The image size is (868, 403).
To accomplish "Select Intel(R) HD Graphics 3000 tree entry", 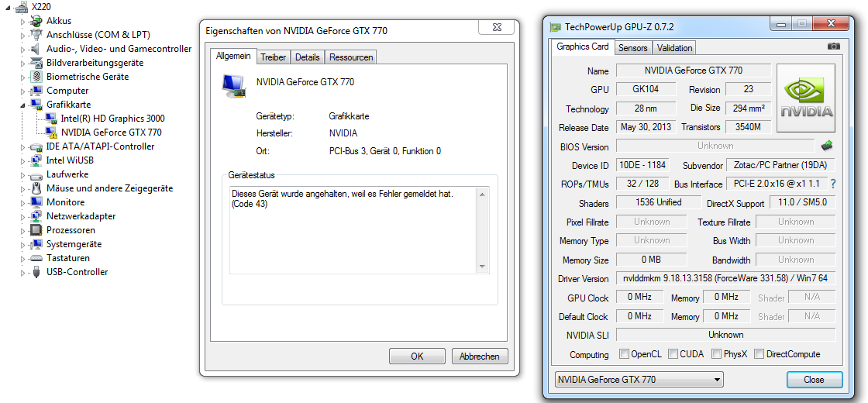I will tap(113, 119).
